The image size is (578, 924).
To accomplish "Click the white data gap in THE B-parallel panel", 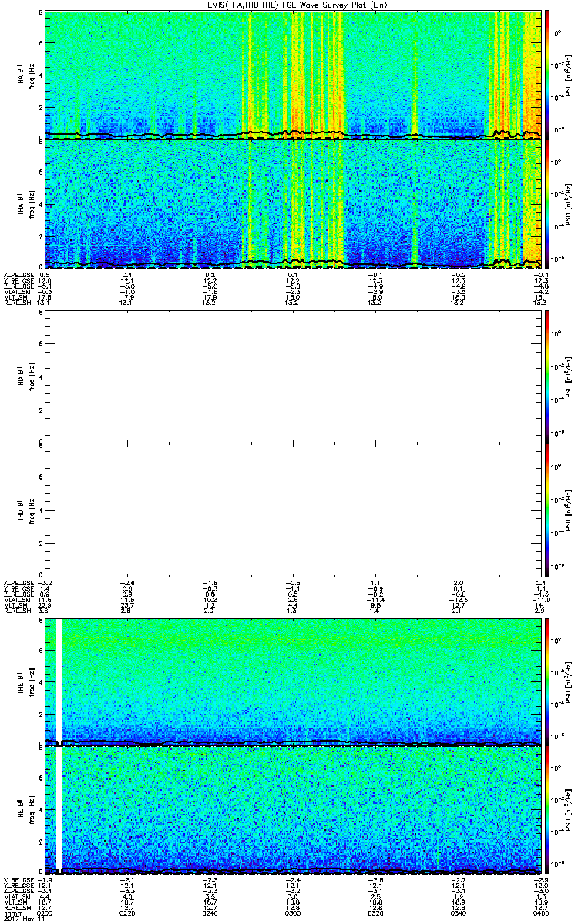I will pos(59,809).
